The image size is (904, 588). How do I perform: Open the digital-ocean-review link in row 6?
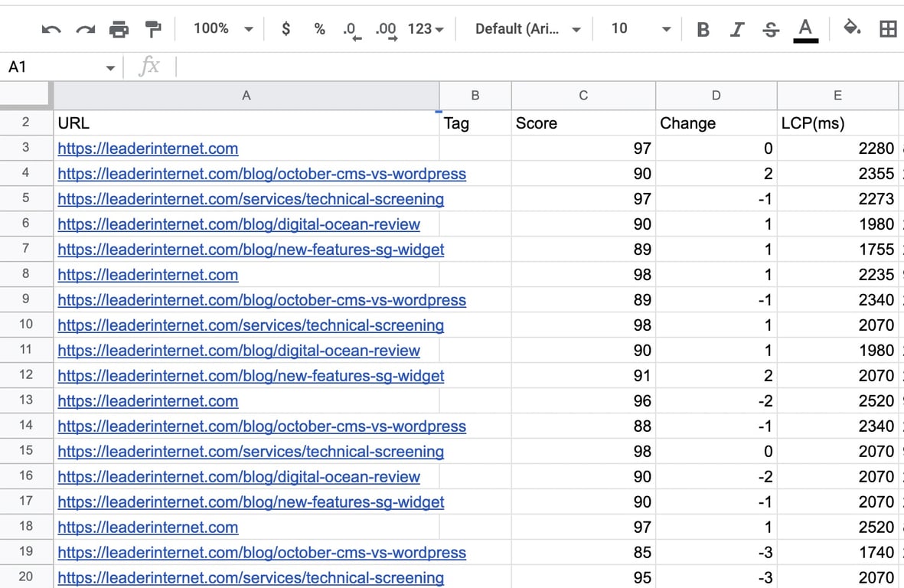(239, 224)
